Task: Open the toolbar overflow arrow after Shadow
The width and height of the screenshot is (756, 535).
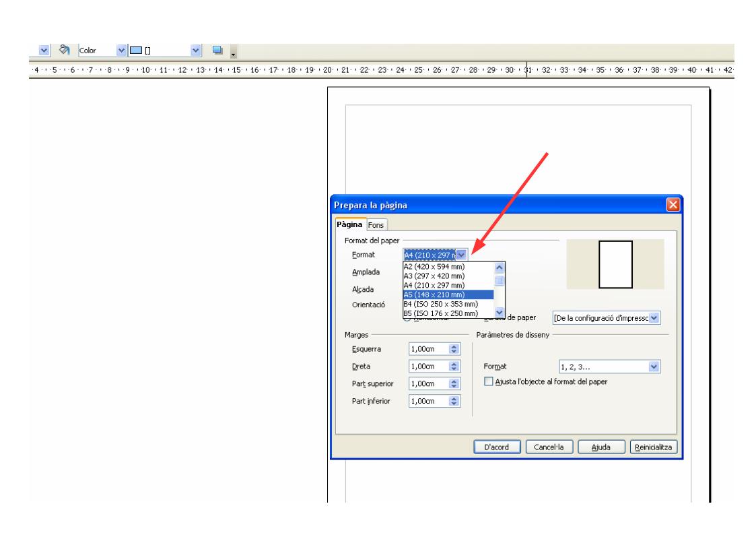Action: tap(234, 52)
